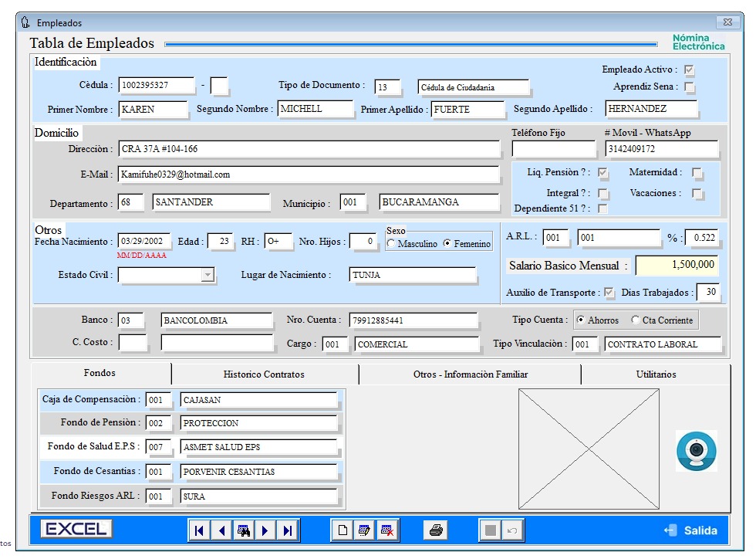Click the Direcciòn address field
The height and width of the screenshot is (559, 756).
pyautogui.click(x=309, y=149)
